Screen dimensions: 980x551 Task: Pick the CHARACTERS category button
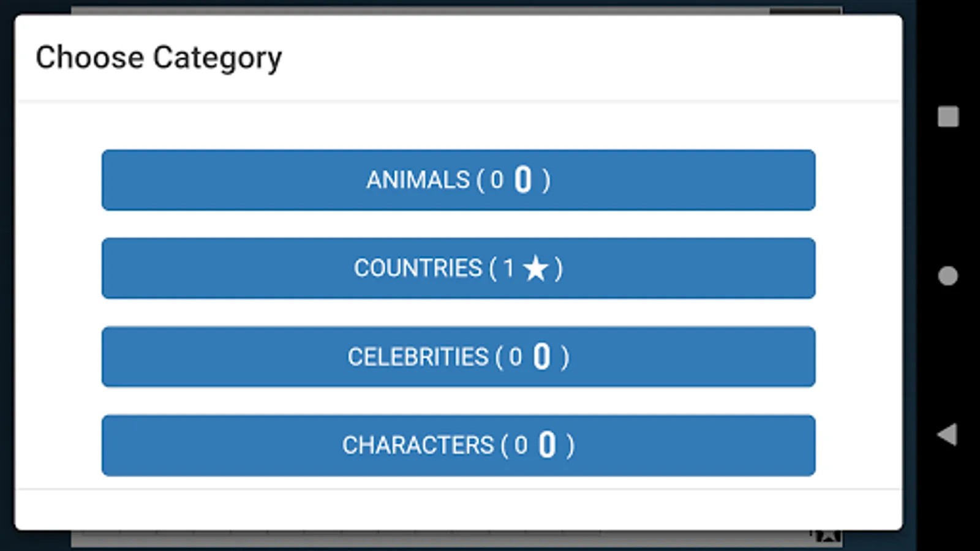click(x=458, y=445)
